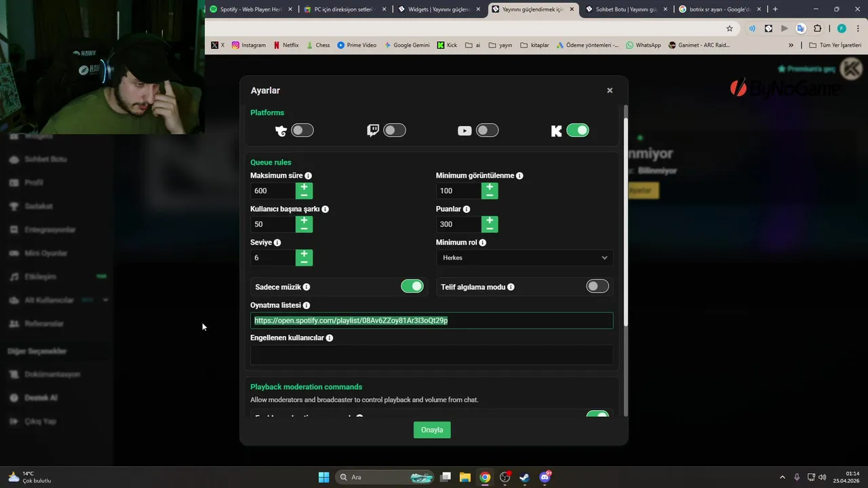Image resolution: width=868 pixels, height=488 pixels.
Task: Open Sohbet Botu in the sidebar
Action: click(45, 159)
